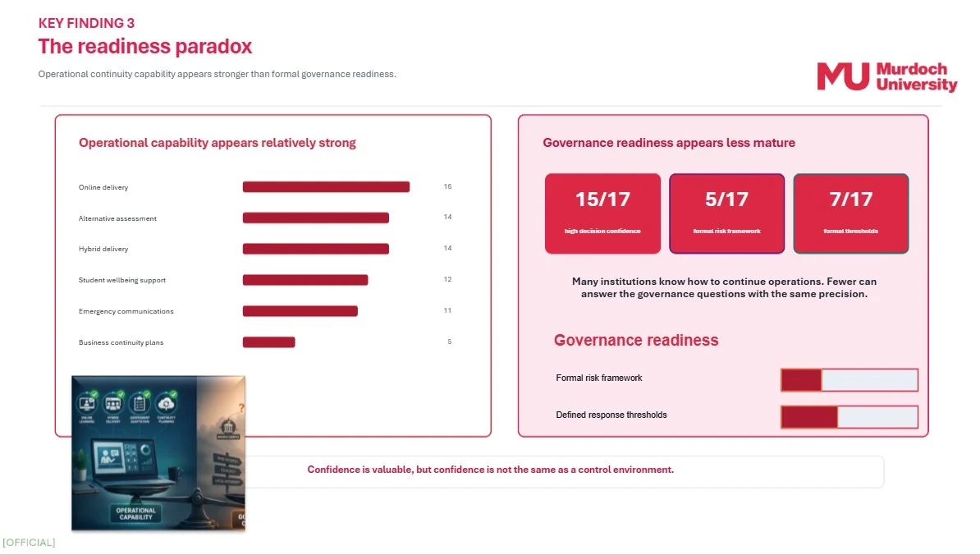980x555 pixels.
Task: Click the Murdoch University wordmark
Action: pos(916,77)
